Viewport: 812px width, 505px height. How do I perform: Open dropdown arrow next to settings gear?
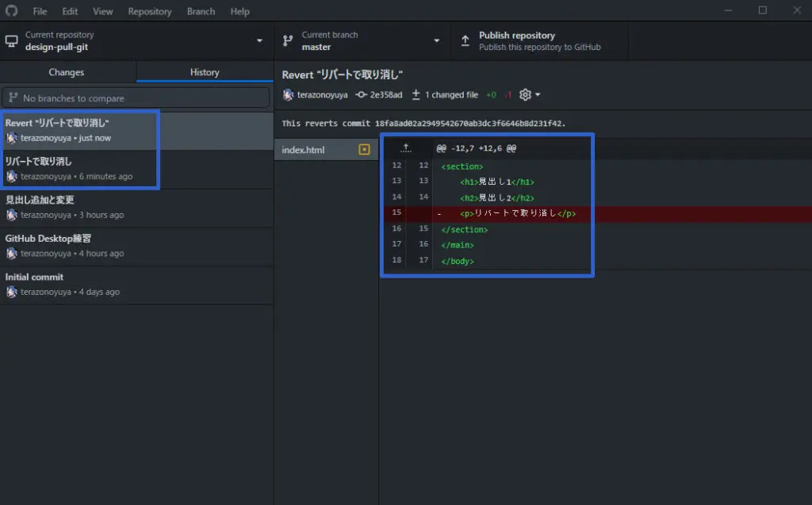coord(538,95)
